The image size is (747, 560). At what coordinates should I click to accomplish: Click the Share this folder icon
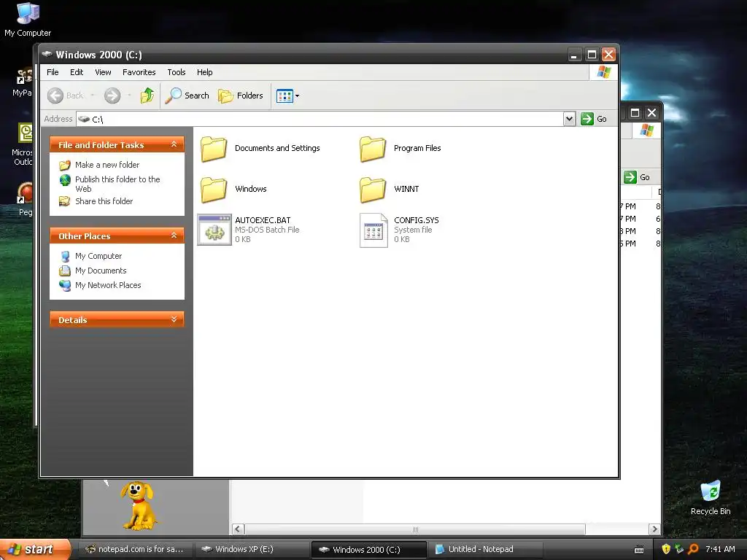pyautogui.click(x=64, y=201)
